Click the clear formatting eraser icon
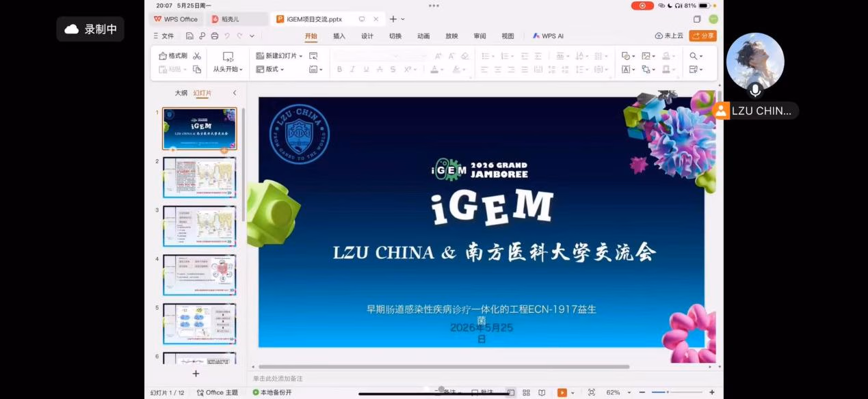868x399 pixels. (465, 56)
